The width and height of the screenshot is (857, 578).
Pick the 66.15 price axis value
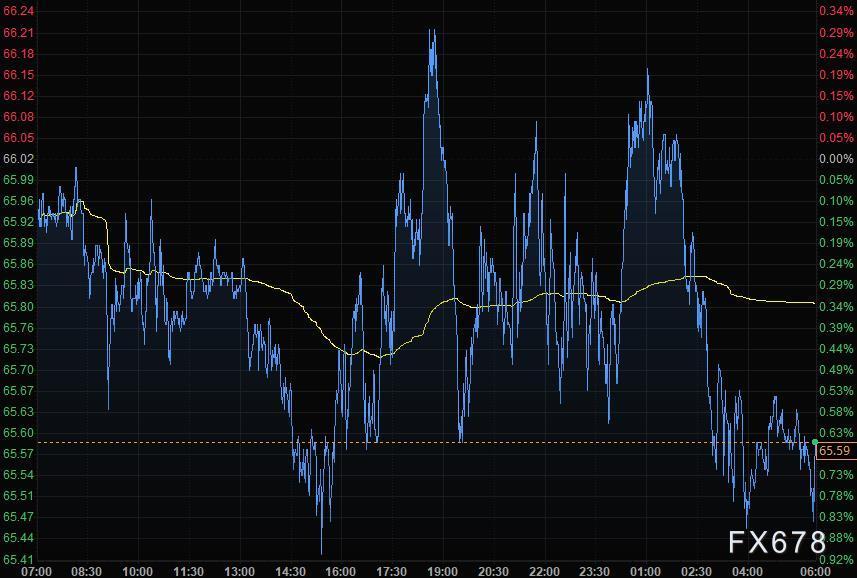[x=18, y=75]
